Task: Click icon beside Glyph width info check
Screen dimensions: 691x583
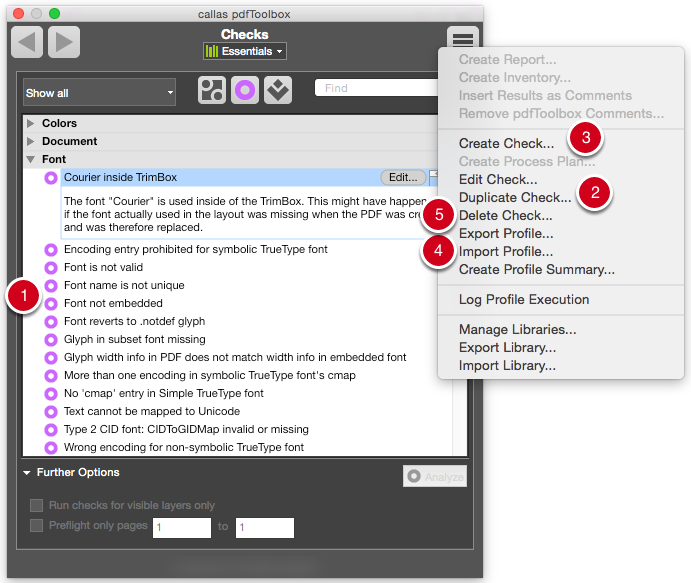Action: click(51, 358)
